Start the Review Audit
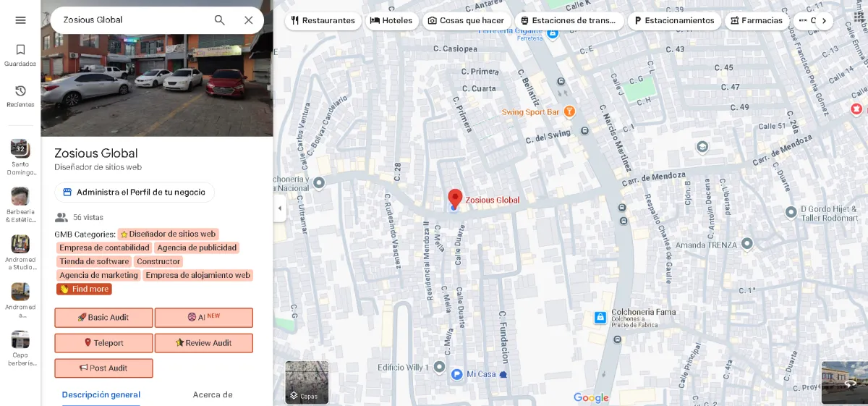868x406 pixels. (203, 343)
